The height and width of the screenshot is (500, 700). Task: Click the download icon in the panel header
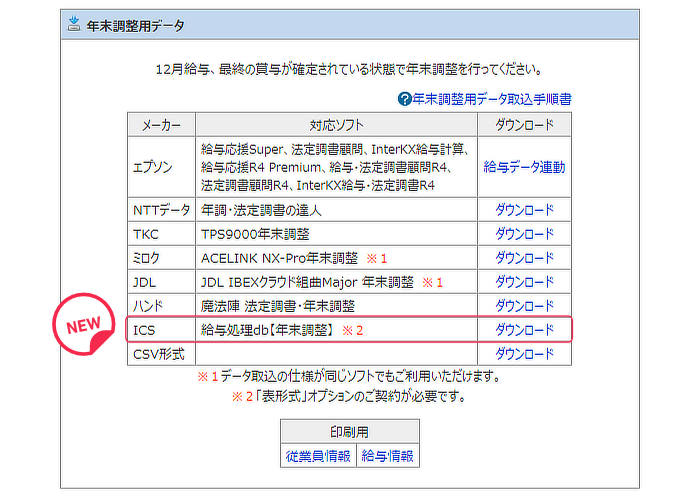[74, 24]
